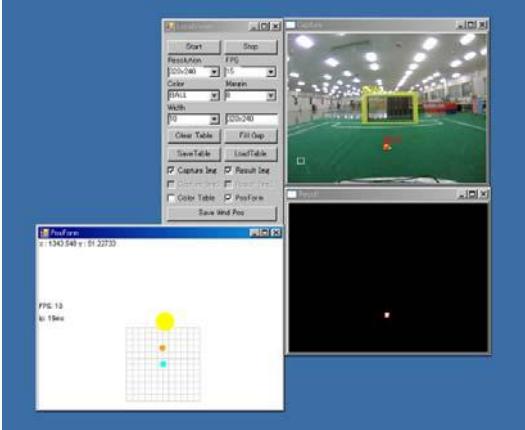Click greyed checkbox under Capture Img

click(x=171, y=184)
